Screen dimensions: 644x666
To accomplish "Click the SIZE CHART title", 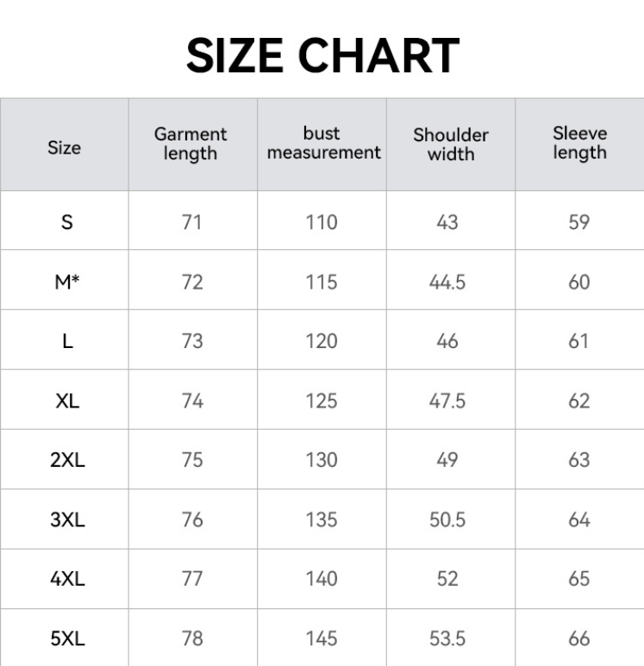I will [x=322, y=57].
